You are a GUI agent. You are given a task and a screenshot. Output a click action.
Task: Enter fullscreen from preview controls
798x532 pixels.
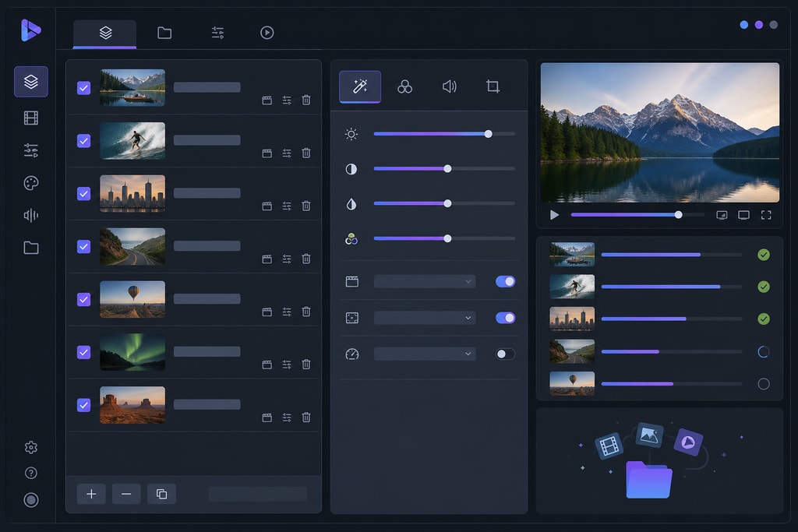click(x=766, y=215)
